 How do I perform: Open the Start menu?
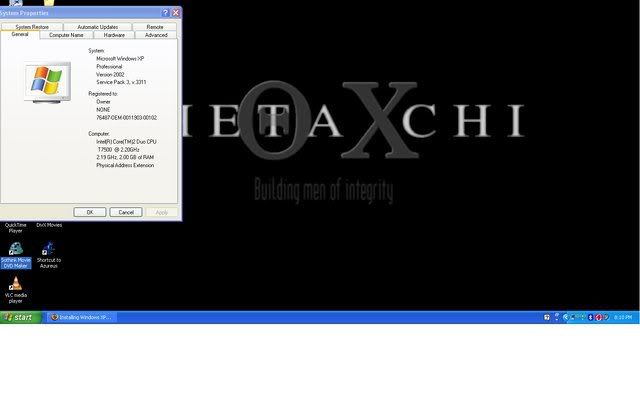(x=20, y=317)
